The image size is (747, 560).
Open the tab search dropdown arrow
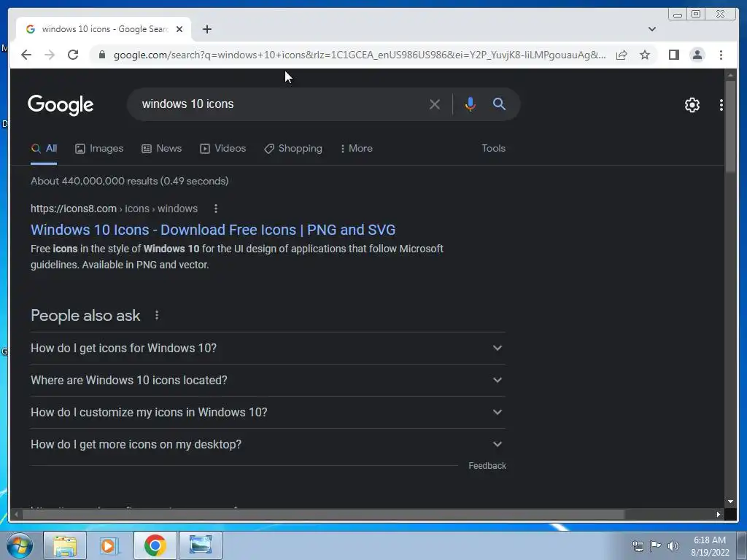tap(652, 29)
